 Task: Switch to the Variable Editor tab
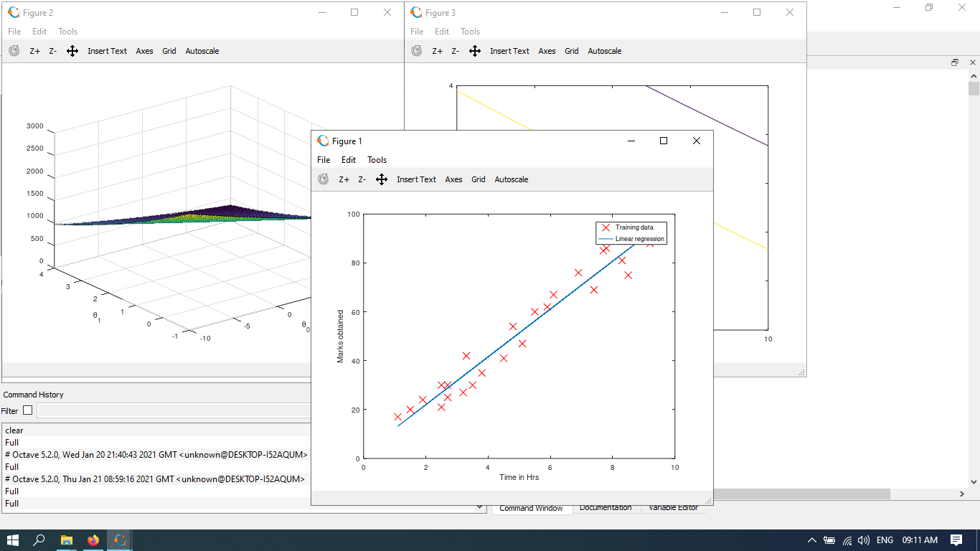(x=673, y=507)
